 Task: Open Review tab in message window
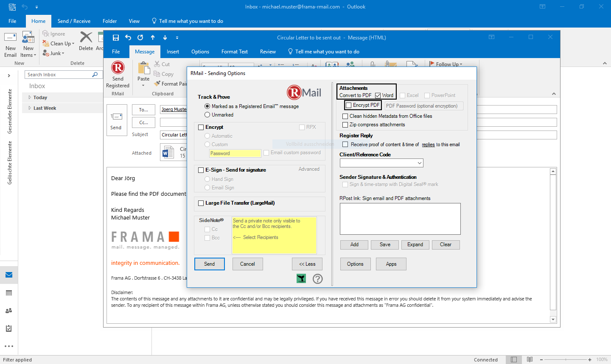[268, 52]
